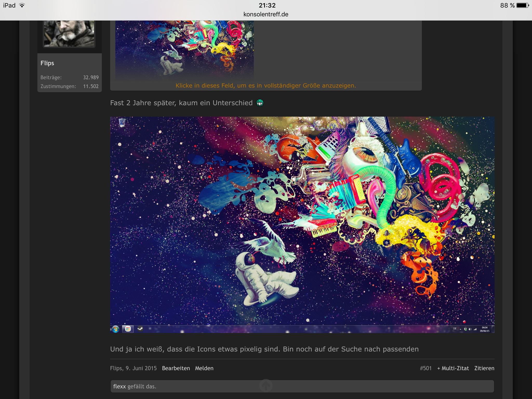Tap the konsolentreff.de address bar
532x399 pixels.
(x=266, y=14)
